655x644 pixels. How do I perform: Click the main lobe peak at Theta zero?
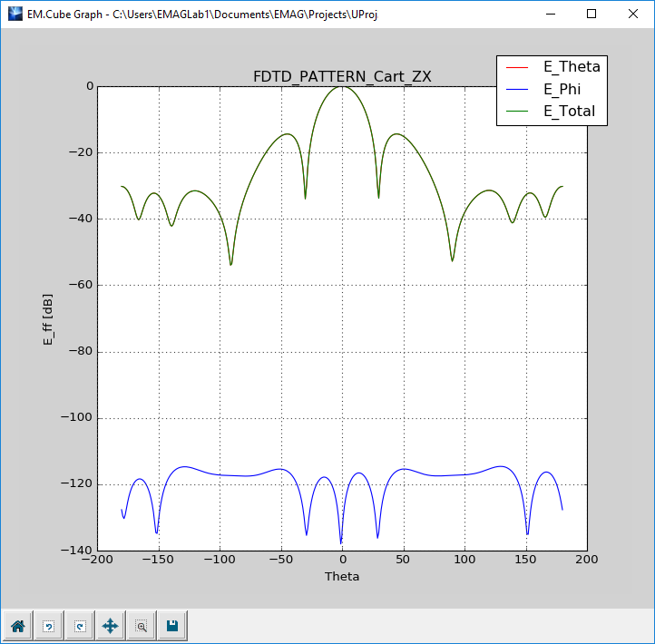point(342,87)
